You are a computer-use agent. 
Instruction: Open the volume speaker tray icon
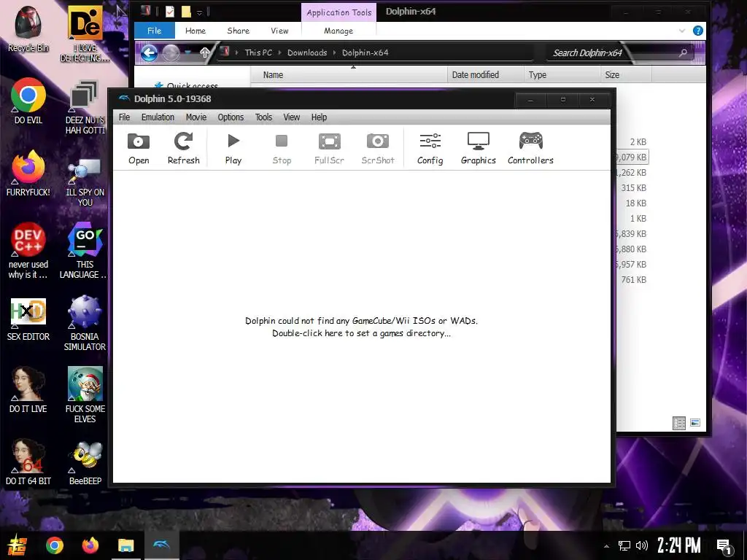[642, 545]
